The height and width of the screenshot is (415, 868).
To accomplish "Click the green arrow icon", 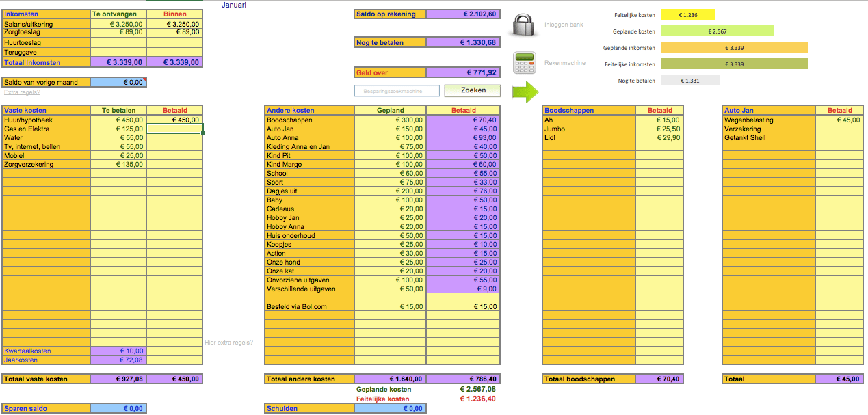I will [x=525, y=92].
